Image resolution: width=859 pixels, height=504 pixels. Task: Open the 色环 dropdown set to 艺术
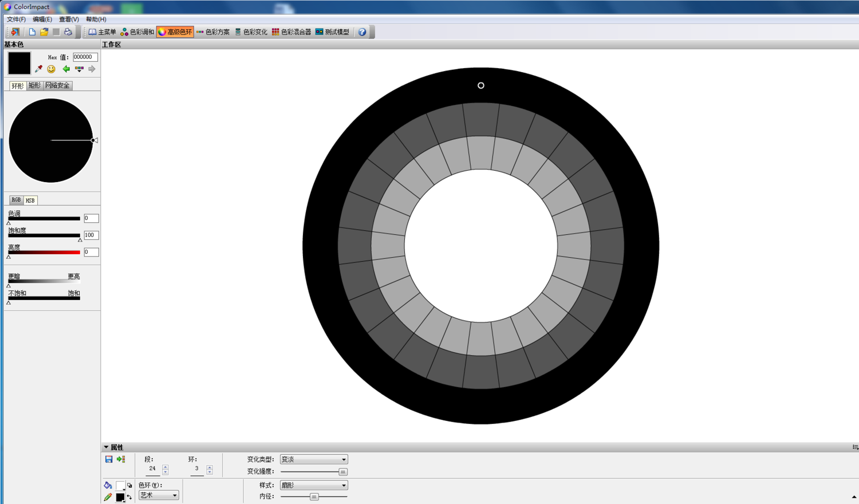pyautogui.click(x=159, y=495)
